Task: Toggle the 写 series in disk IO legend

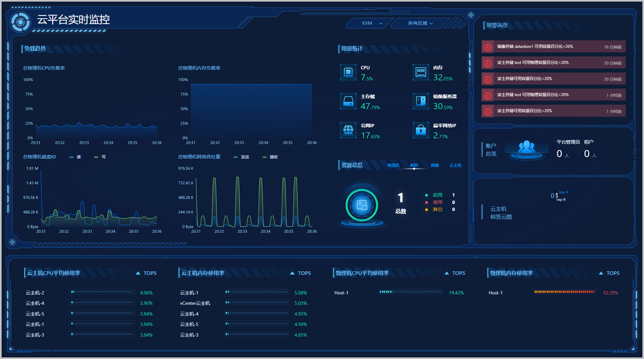Action: point(100,157)
